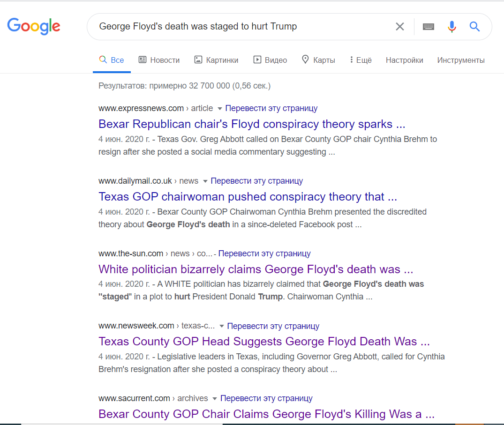Click the www.sacurrent.com › archives URL text
This screenshot has height=425, width=504.
tap(153, 398)
